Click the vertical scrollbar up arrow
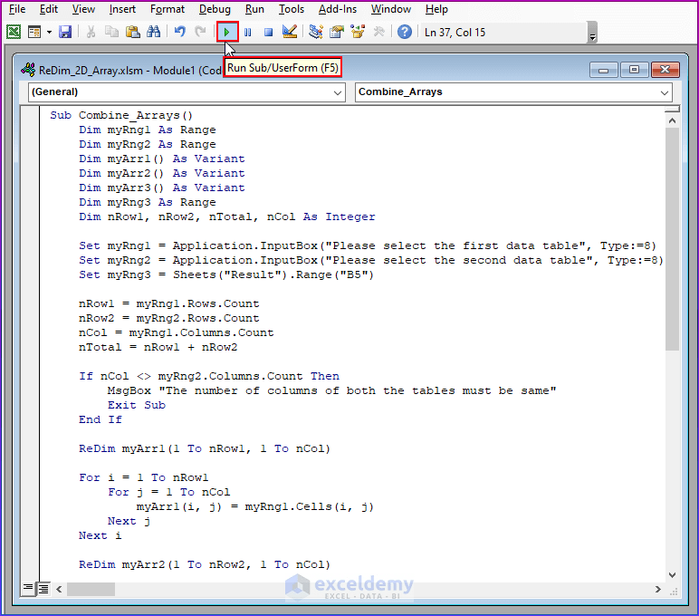The width and height of the screenshot is (699, 616). pos(672,120)
